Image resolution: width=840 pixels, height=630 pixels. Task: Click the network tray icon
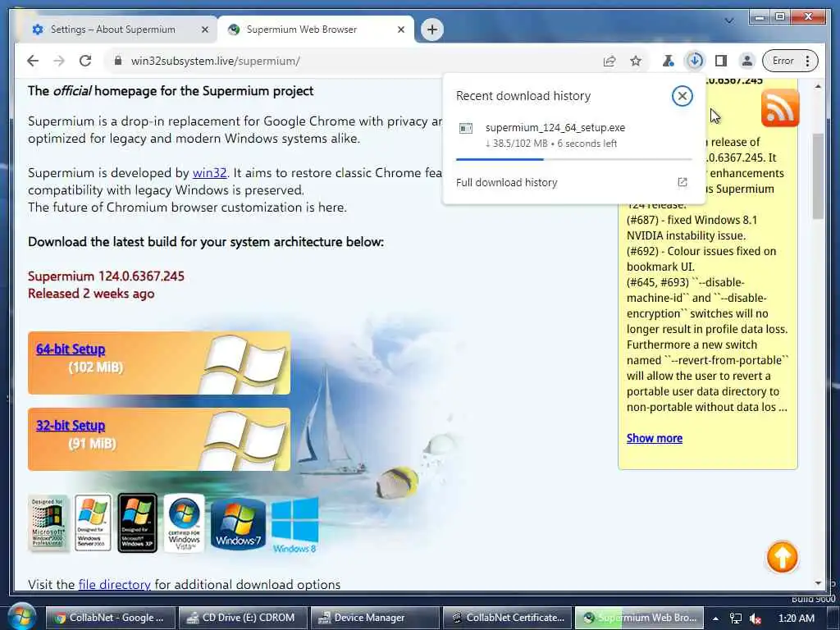[736, 619]
